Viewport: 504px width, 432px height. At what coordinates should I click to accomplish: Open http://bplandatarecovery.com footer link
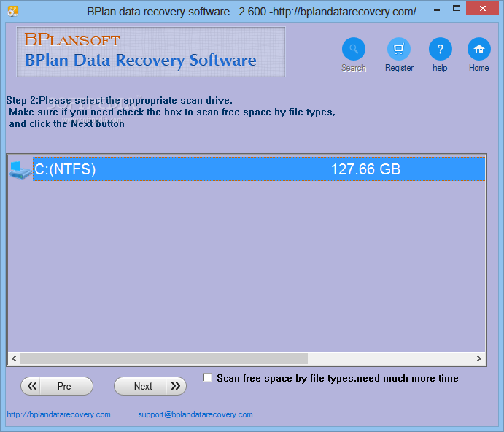click(58, 414)
